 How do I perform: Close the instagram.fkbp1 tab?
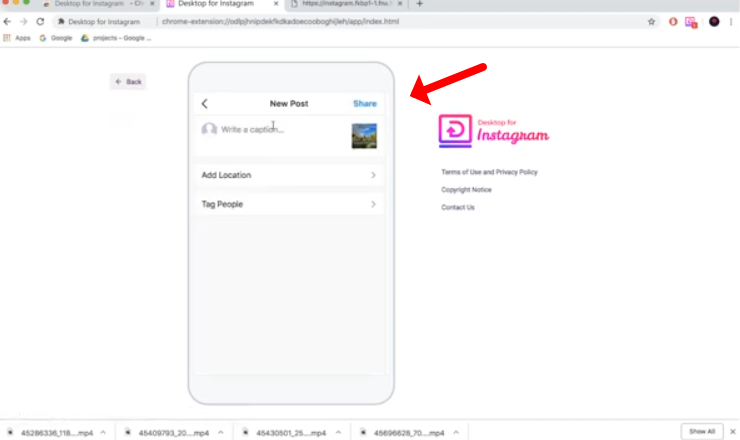click(x=400, y=4)
